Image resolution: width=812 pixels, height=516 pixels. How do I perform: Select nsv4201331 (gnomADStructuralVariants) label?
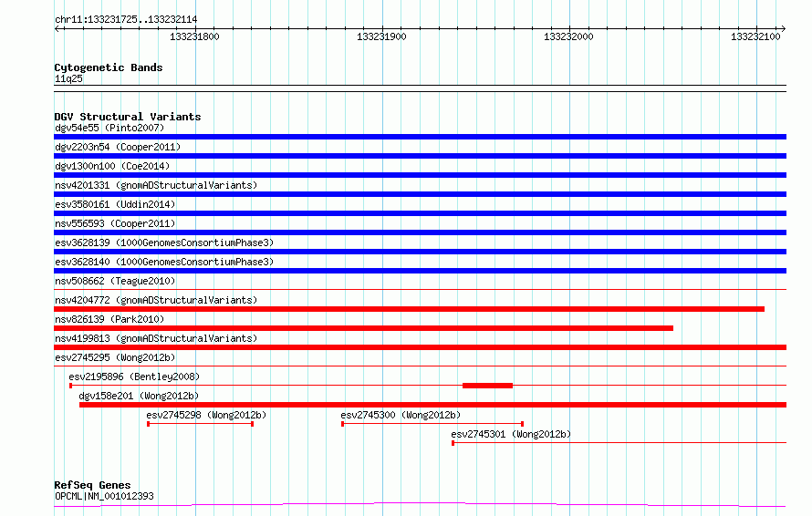156,185
